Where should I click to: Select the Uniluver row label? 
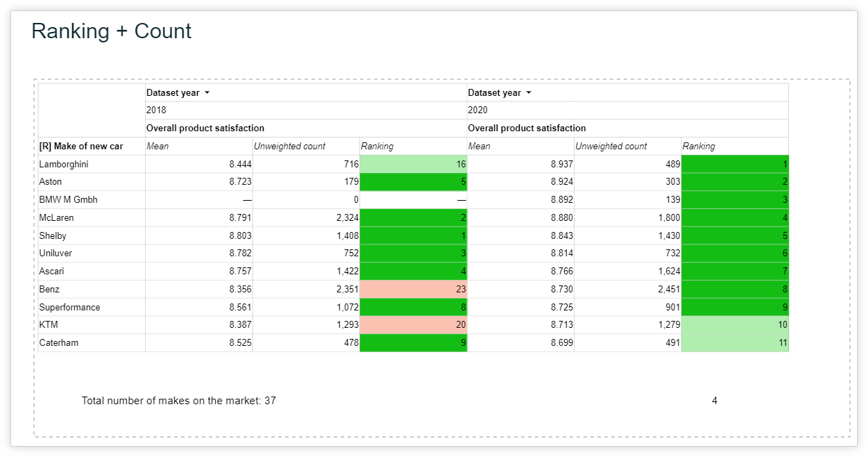click(56, 254)
